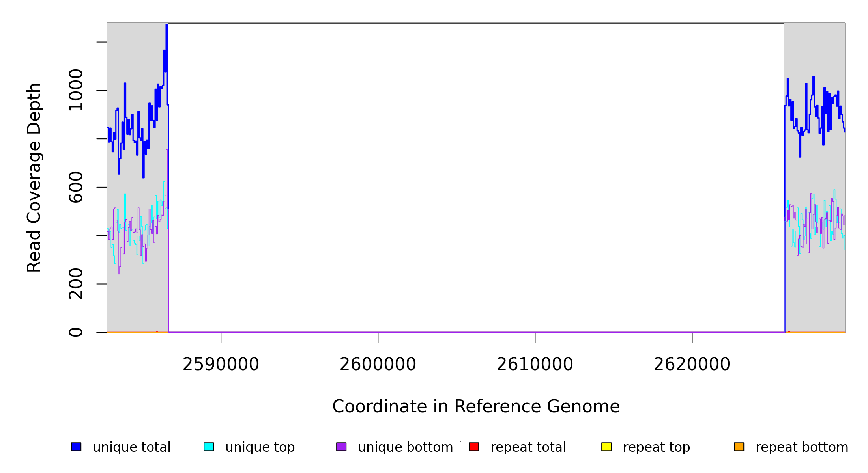Click the red repeat total legend swatch
Image resolution: width=868 pixels, height=473 pixels.
point(474,447)
